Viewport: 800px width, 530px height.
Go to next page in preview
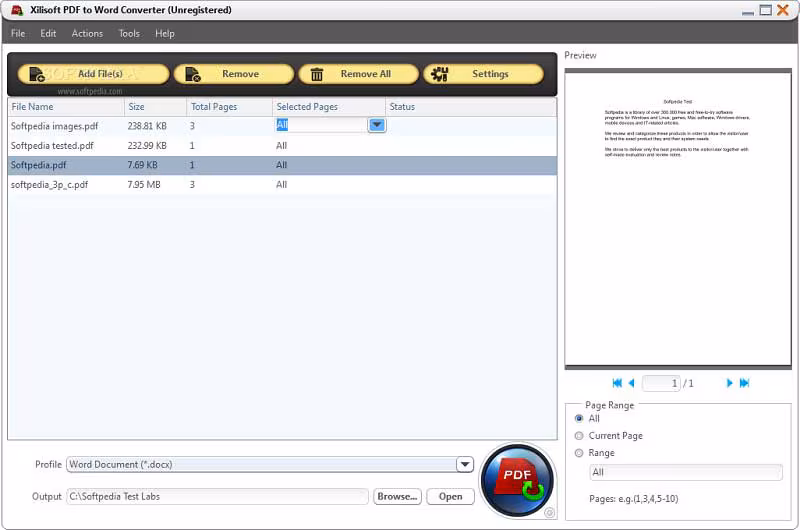[729, 383]
